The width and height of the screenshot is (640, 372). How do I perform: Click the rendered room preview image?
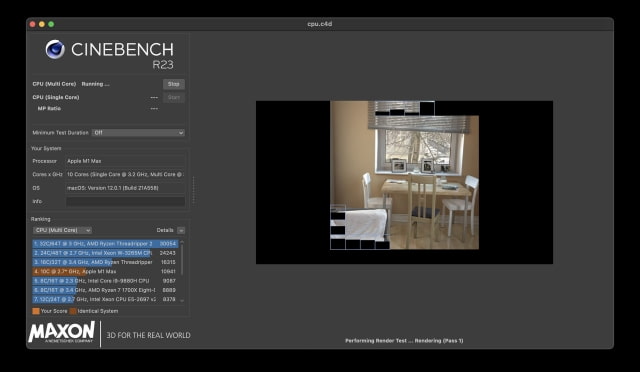click(404, 175)
